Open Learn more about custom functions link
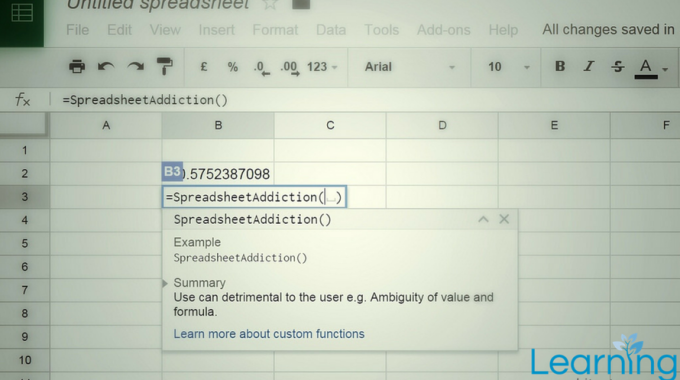The image size is (680, 380). click(269, 334)
